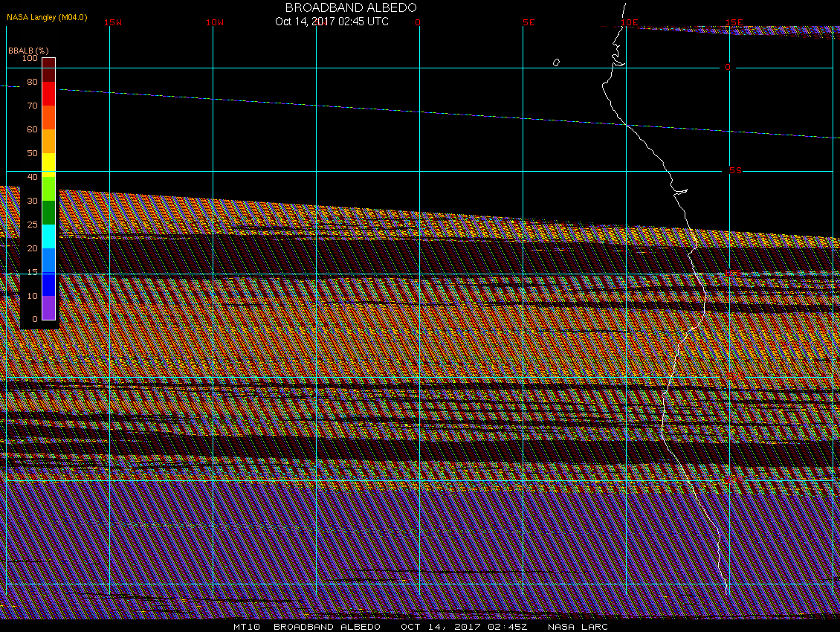The image size is (840, 632).
Task: Click MT10 in the bottom caption bar
Action: [x=247, y=627]
